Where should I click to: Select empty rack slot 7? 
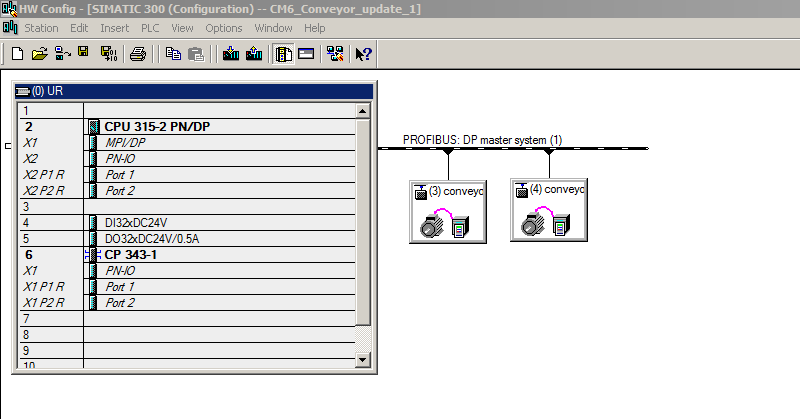[x=187, y=319]
